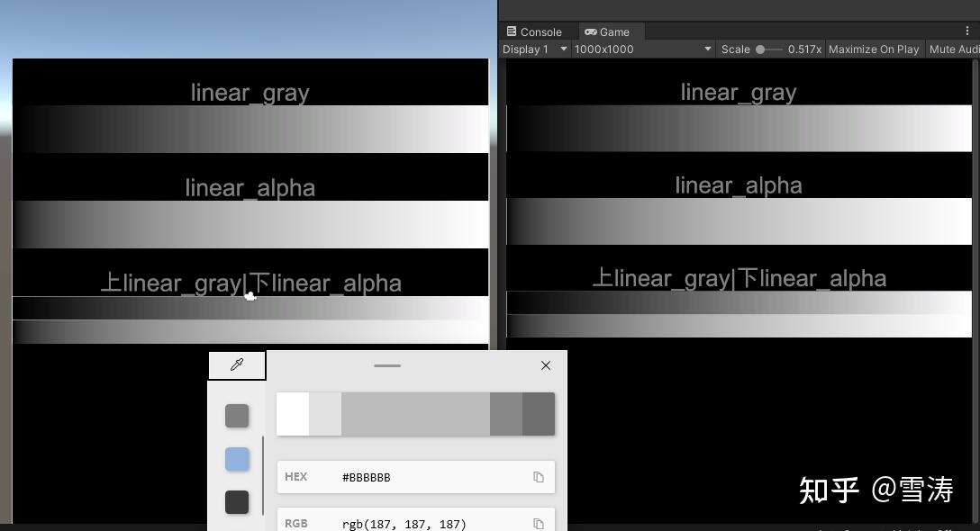Open the Game view overflow menu
980x531 pixels.
point(968,31)
